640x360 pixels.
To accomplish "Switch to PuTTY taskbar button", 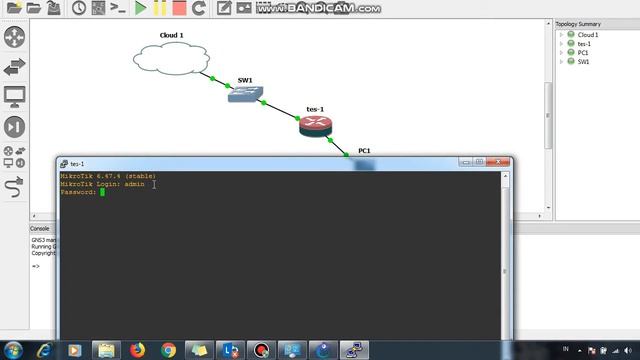I will 354,350.
